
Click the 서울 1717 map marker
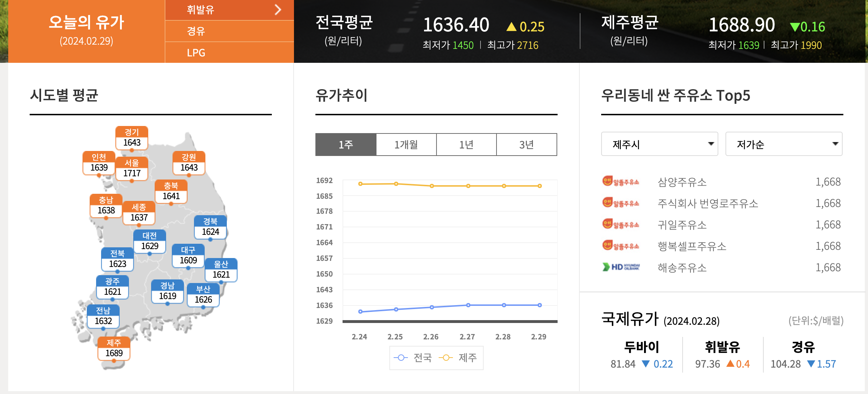pos(132,168)
